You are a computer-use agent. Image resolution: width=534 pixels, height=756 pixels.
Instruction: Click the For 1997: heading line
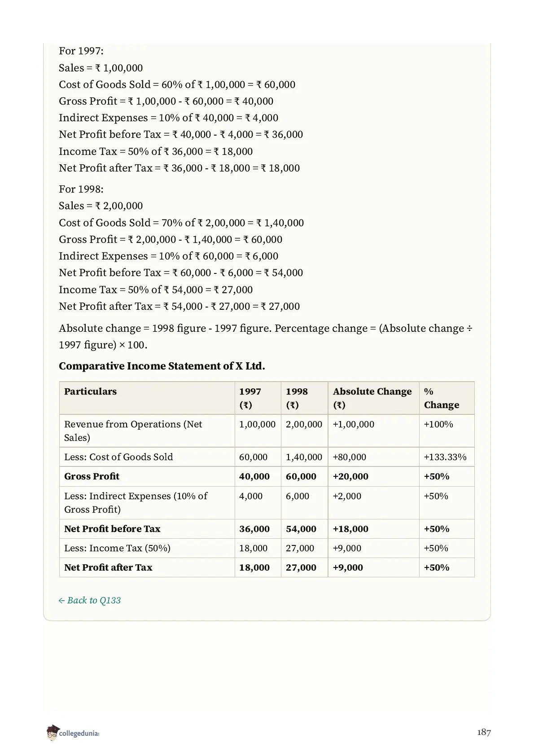click(x=81, y=51)
